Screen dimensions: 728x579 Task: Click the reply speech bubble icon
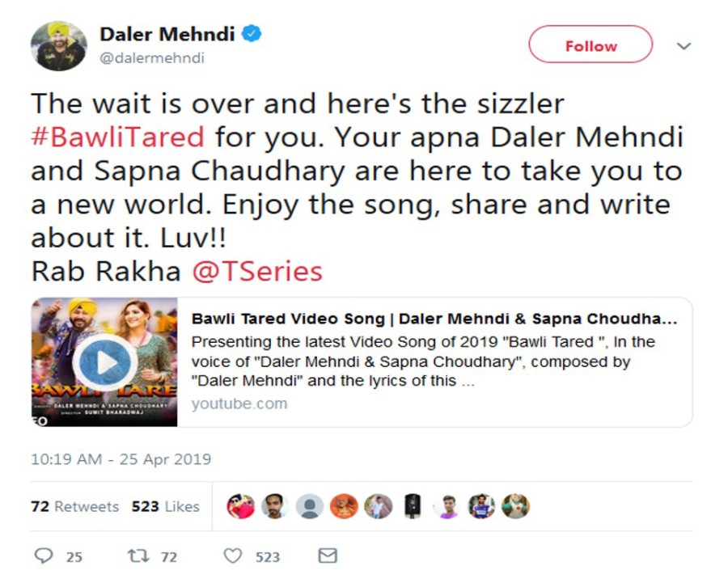(44, 556)
